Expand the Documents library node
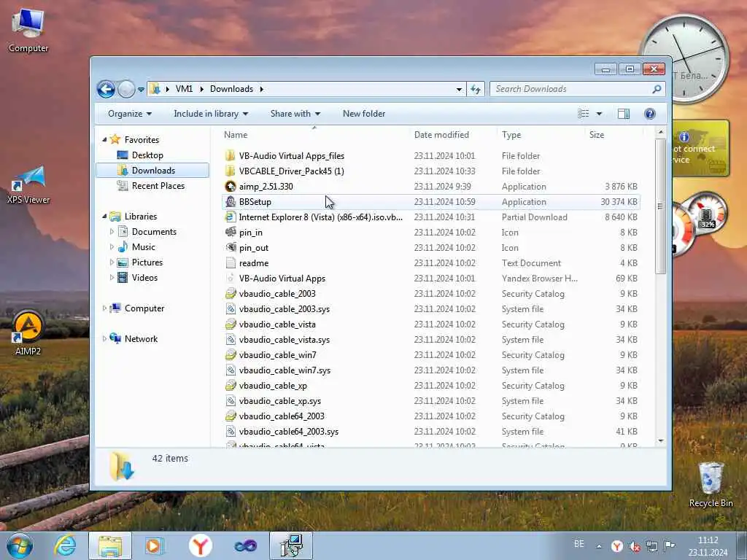 click(x=112, y=232)
